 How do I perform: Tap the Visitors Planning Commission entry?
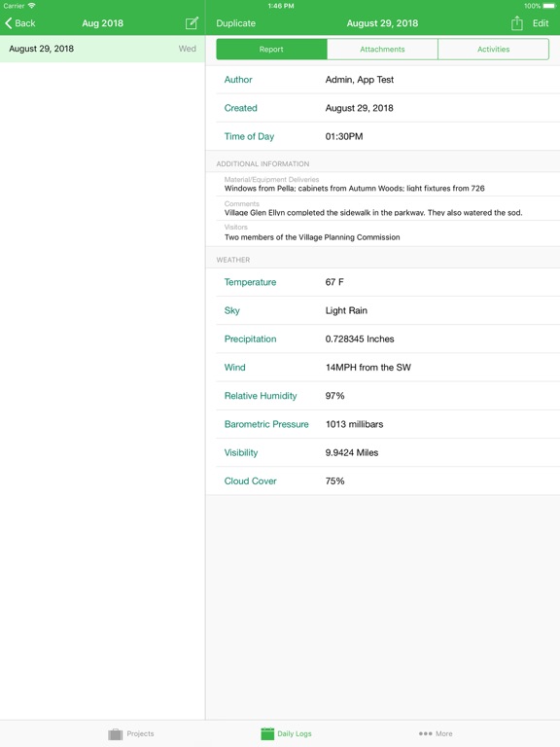(x=312, y=237)
